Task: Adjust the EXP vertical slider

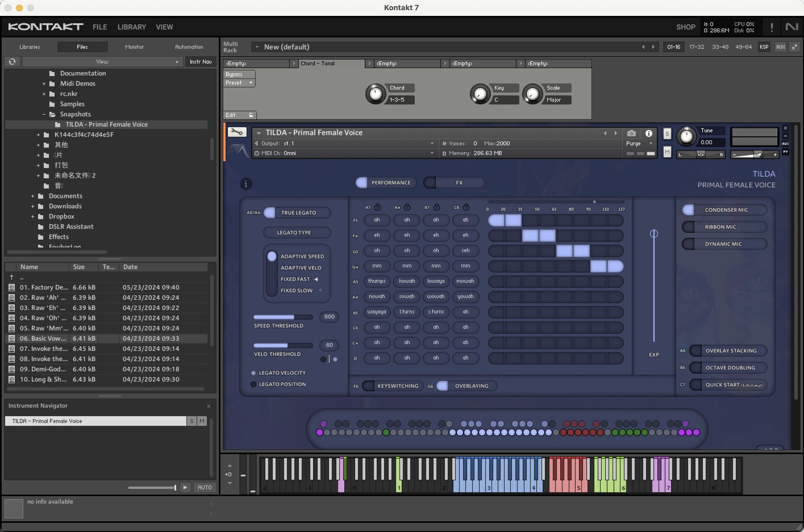Action: coord(654,287)
